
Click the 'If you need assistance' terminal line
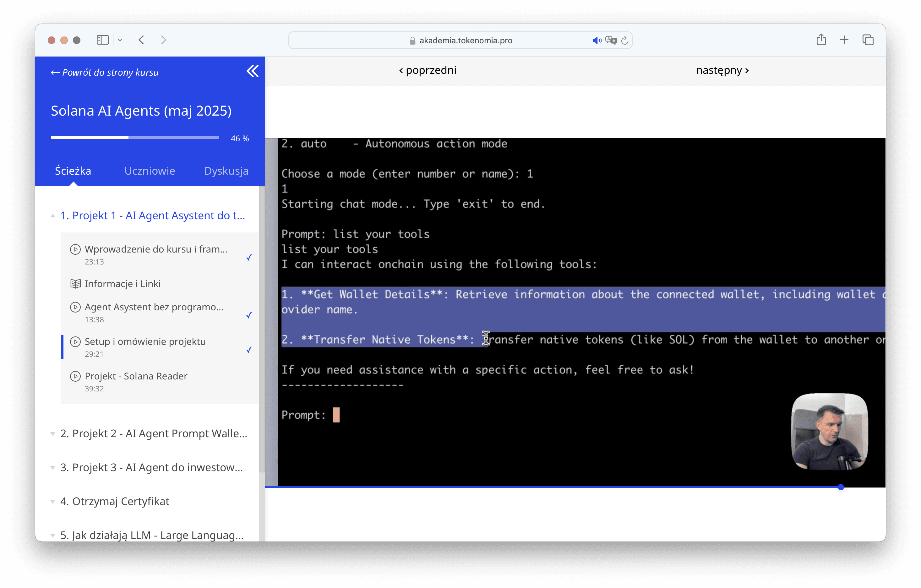tap(488, 370)
